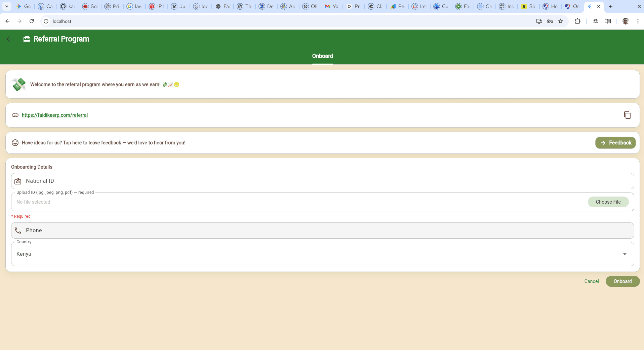The width and height of the screenshot is (644, 350).
Task: Open the password manager key icon
Action: 550,21
